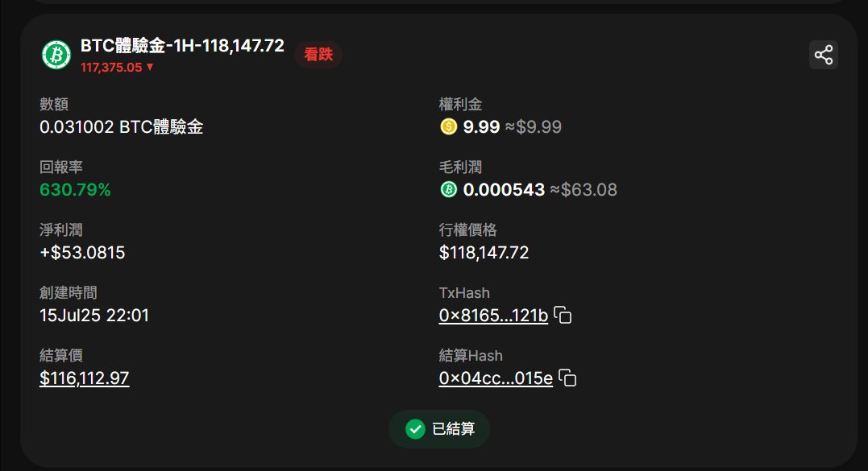Click the green BTC logo icon
Viewport: 868px width, 471px height.
click(56, 55)
